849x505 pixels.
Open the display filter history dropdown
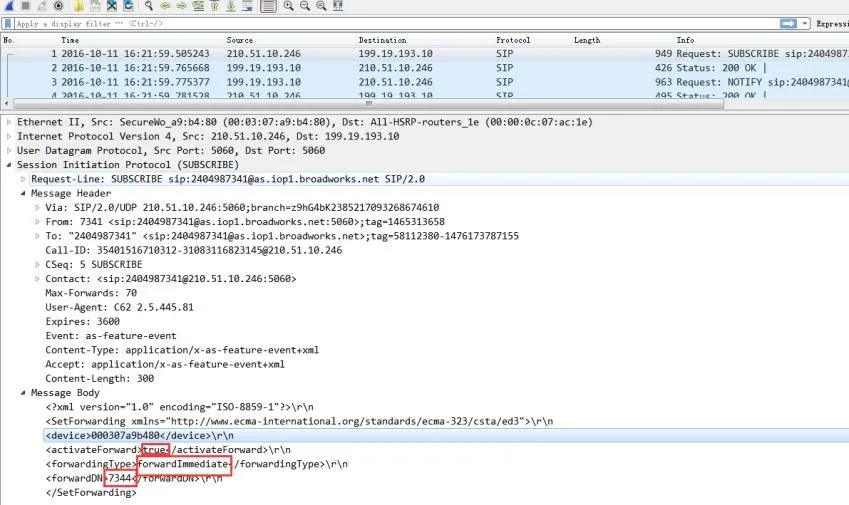click(x=804, y=23)
